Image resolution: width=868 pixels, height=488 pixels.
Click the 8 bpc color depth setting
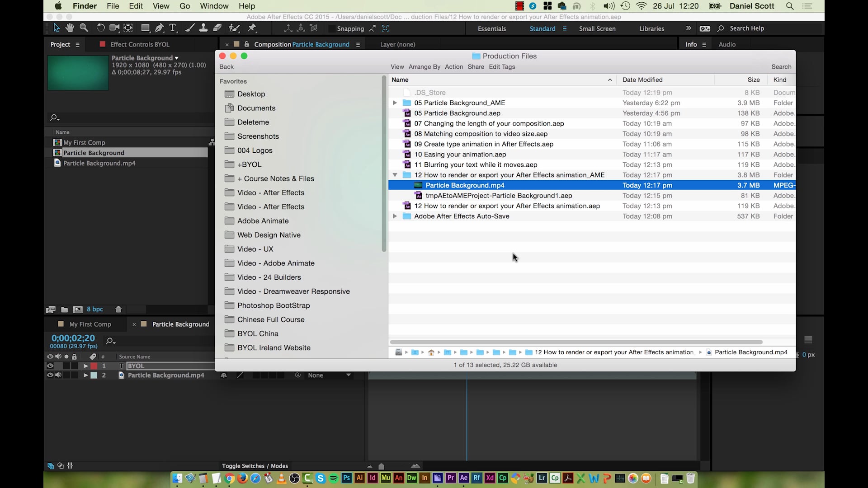[95, 309]
